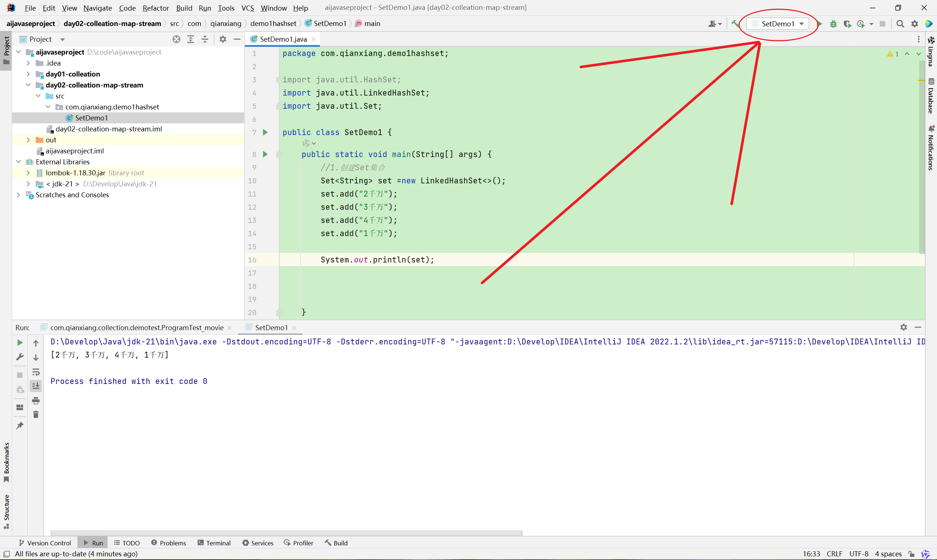Click the Select Opened File target icon

[x=176, y=39]
